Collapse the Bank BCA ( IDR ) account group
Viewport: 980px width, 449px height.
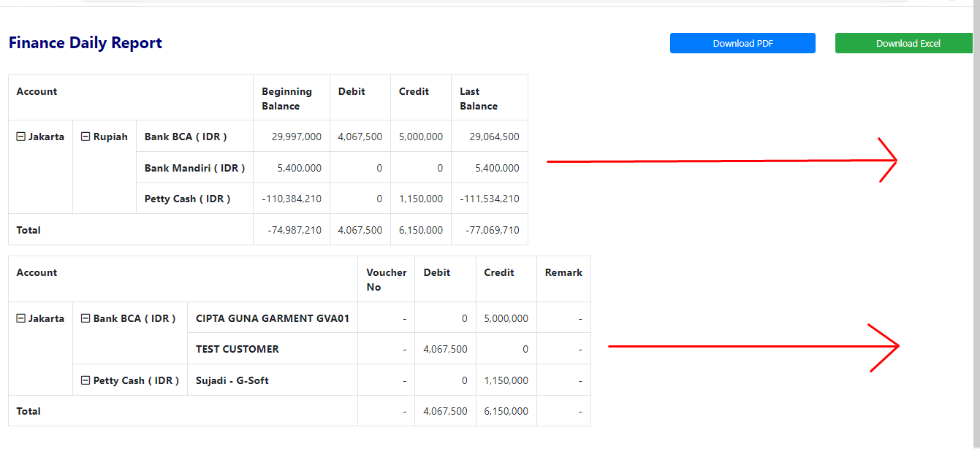(x=88, y=318)
